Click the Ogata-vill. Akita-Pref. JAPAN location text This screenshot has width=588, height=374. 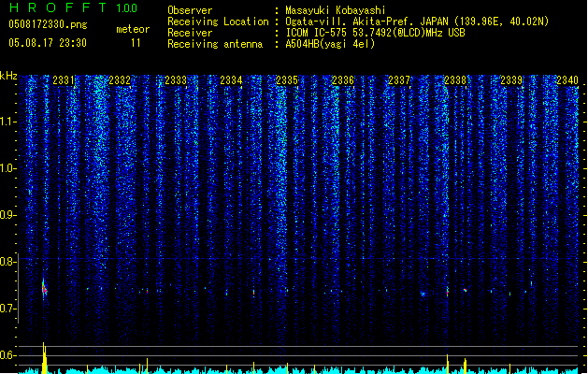pos(417,22)
